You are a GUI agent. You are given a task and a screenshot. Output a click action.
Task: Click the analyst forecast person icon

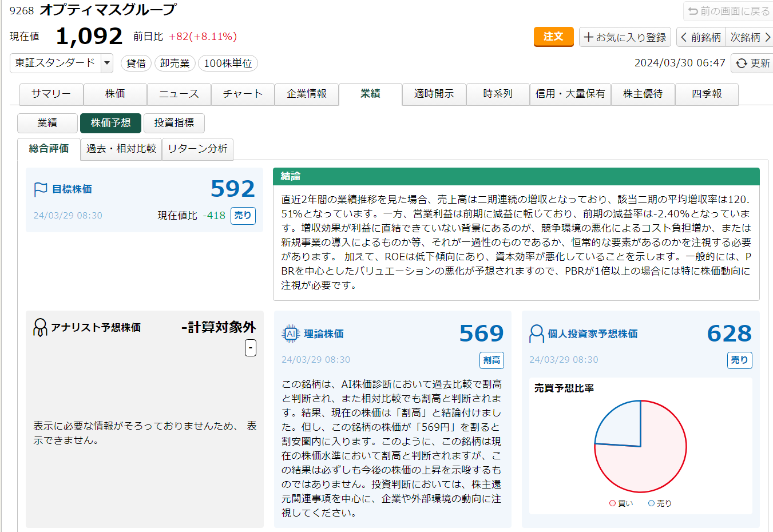point(40,327)
